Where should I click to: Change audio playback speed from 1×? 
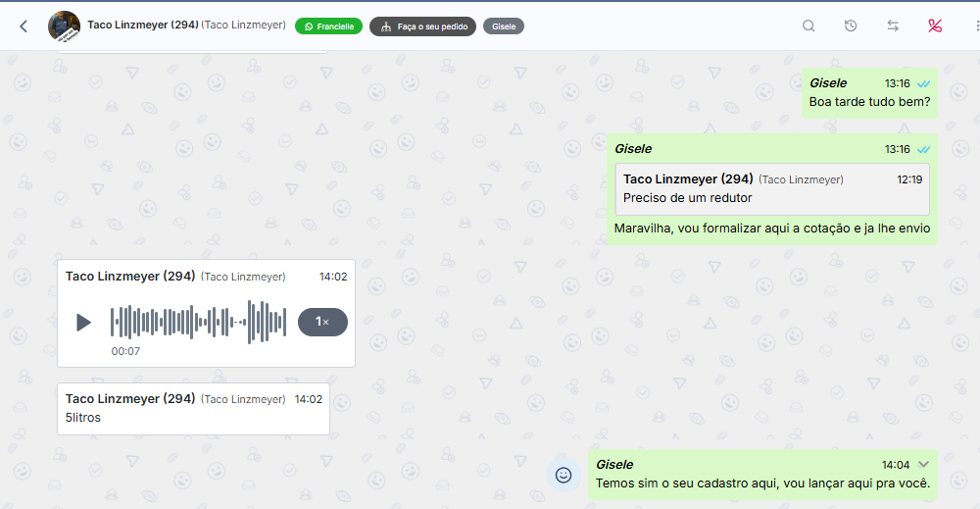[322, 322]
